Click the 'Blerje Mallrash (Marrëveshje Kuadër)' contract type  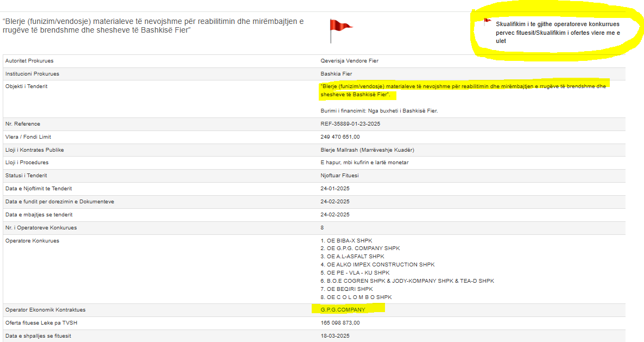368,150
